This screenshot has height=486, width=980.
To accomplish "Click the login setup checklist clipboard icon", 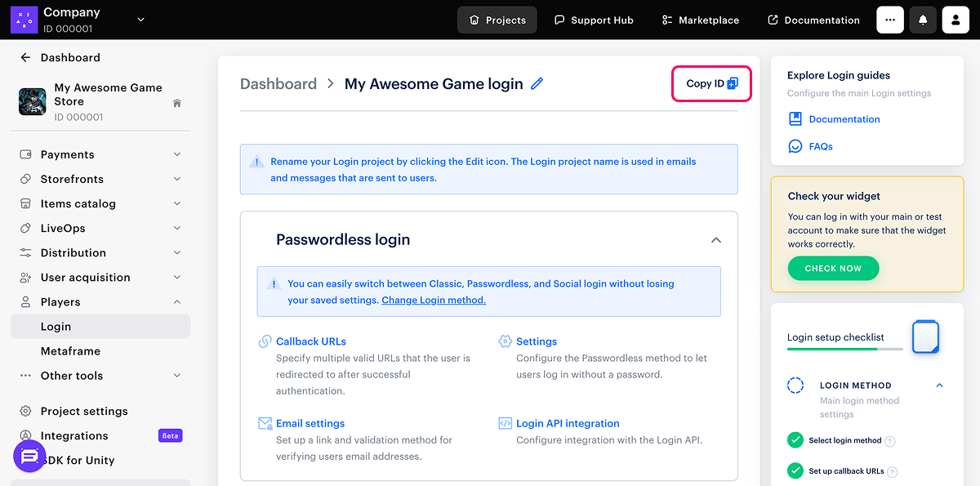I will (925, 337).
